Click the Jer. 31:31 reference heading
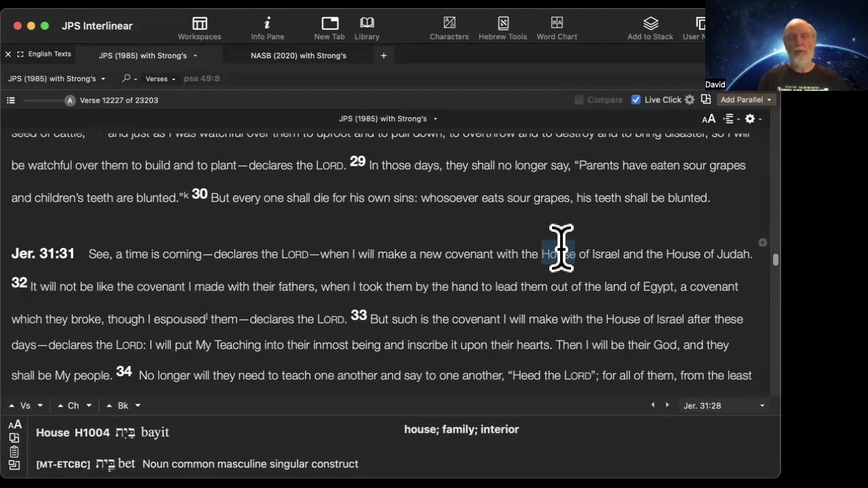868x488 pixels. coord(43,253)
